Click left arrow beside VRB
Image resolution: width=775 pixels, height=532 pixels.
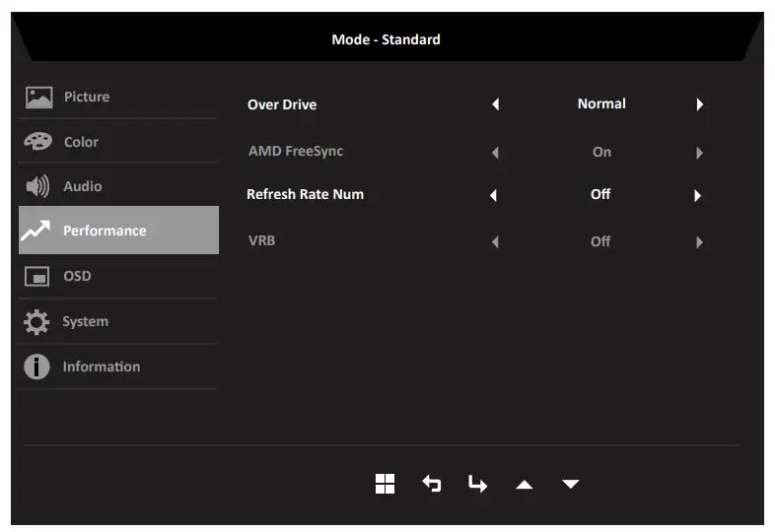(x=495, y=242)
